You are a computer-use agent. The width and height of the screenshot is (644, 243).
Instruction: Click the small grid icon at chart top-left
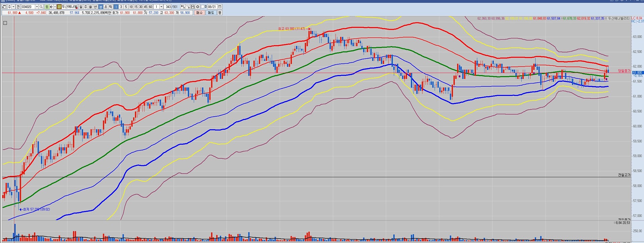5,23
